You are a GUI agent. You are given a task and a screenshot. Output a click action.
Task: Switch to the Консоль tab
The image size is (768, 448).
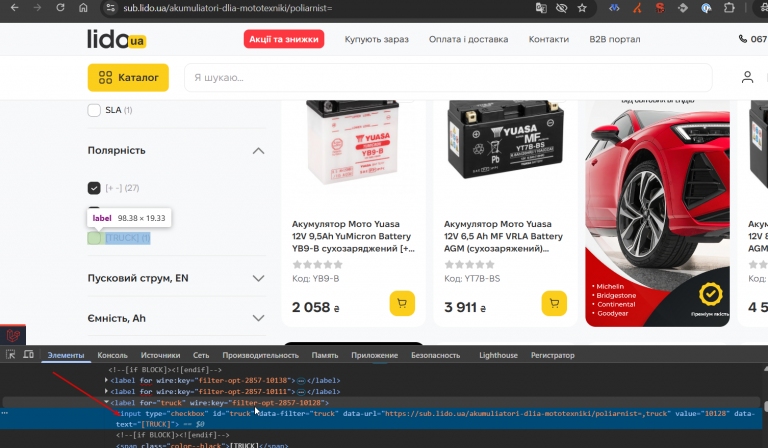[112, 355]
